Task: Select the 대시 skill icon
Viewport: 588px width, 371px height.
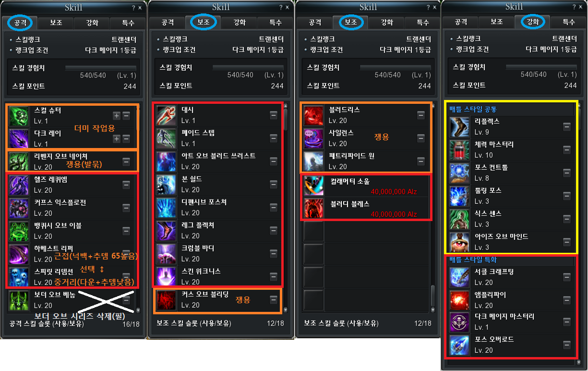Action: tap(166, 115)
